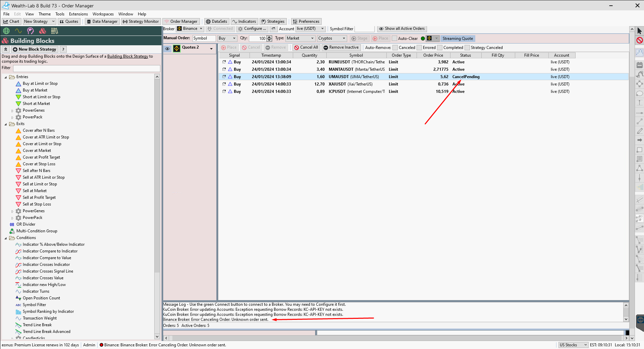Open the Account live (USDT) dropdown
The image size is (644, 349).
[310, 29]
